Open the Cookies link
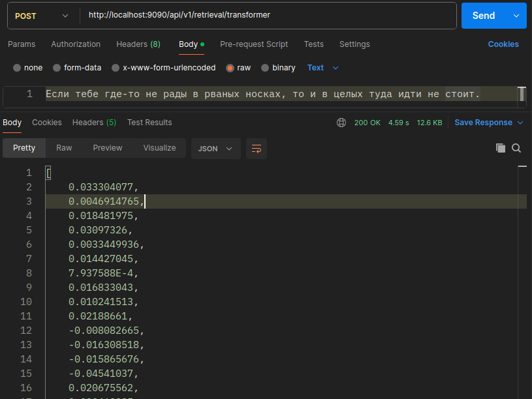 click(x=503, y=44)
